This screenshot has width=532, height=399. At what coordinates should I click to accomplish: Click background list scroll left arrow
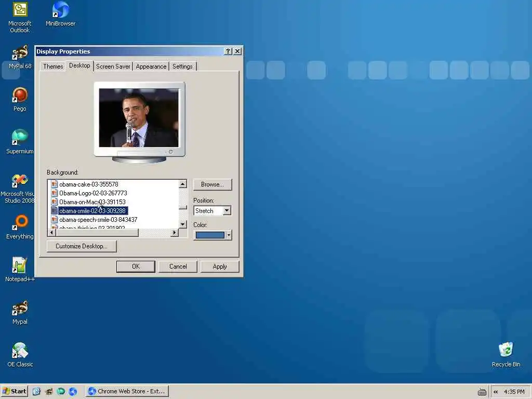(x=51, y=232)
